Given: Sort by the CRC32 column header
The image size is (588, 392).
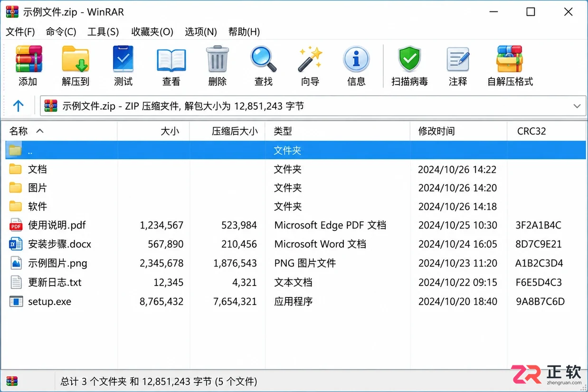Looking at the screenshot, I should pyautogui.click(x=547, y=131).
